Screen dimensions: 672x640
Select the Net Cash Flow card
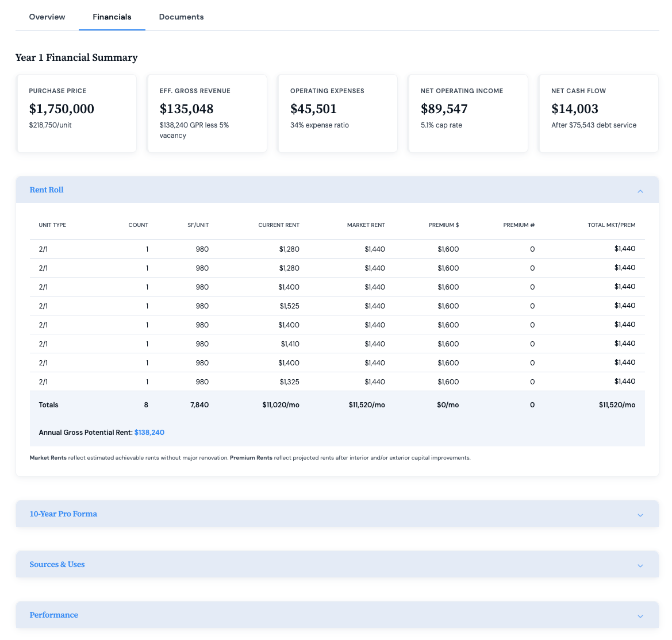(x=598, y=113)
